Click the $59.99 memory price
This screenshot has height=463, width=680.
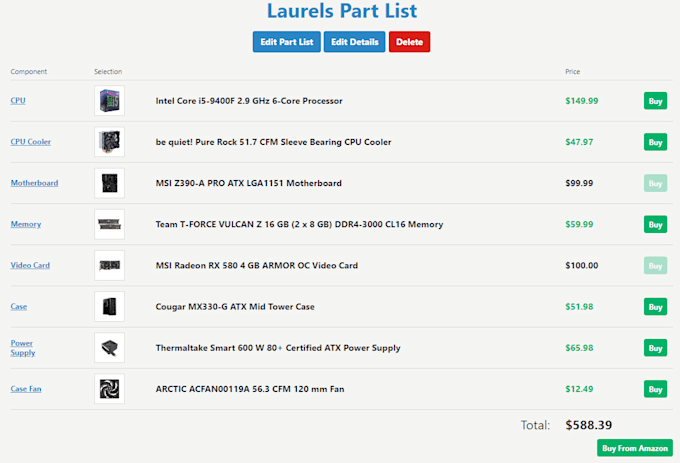click(579, 224)
